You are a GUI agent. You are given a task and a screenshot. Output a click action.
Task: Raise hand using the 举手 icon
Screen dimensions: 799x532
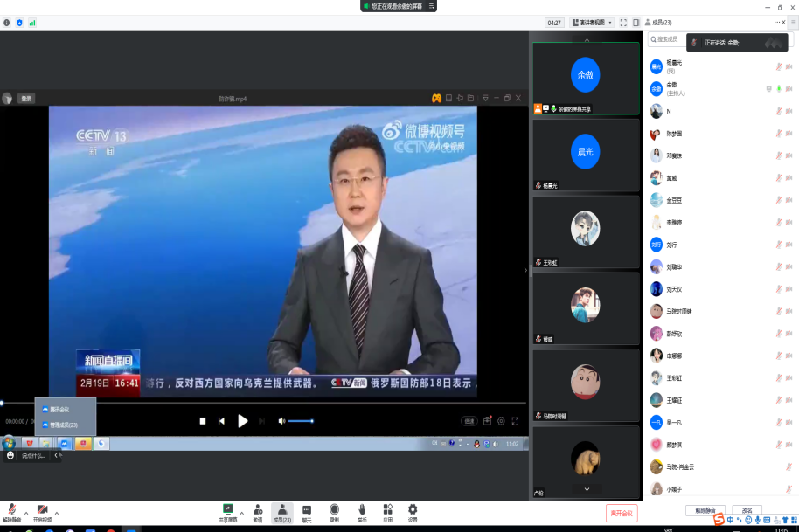[361, 510]
